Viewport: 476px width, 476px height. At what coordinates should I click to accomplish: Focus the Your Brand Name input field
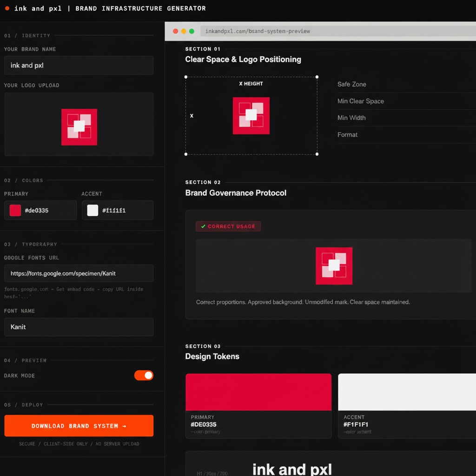point(79,65)
